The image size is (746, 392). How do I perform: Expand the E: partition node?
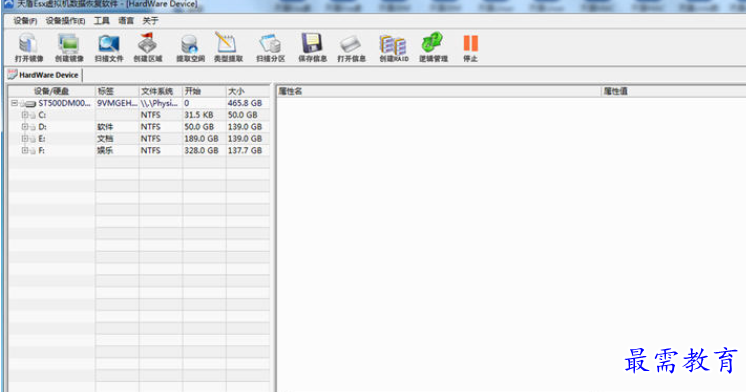coord(25,138)
